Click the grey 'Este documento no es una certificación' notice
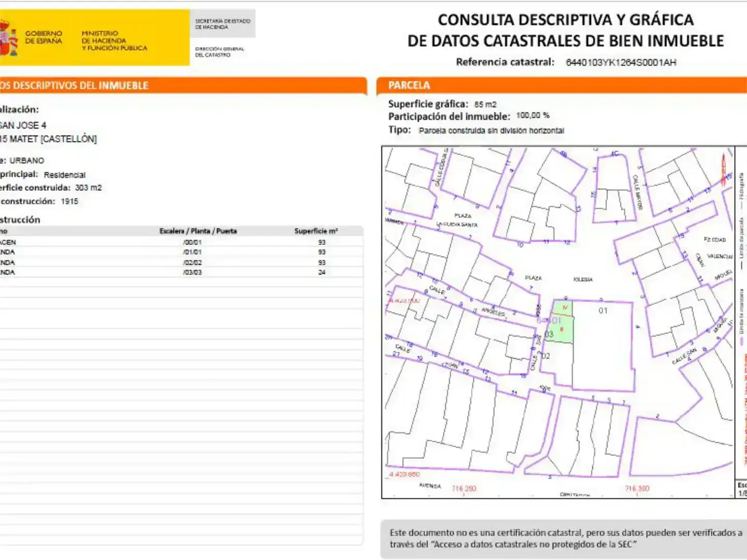 click(x=563, y=539)
